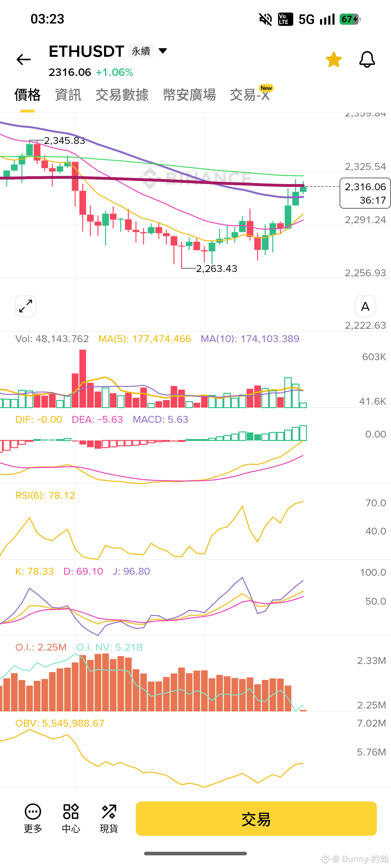391x868 pixels.
Task: Tap the O.I. NV: 5.21B label
Action: tap(109, 647)
